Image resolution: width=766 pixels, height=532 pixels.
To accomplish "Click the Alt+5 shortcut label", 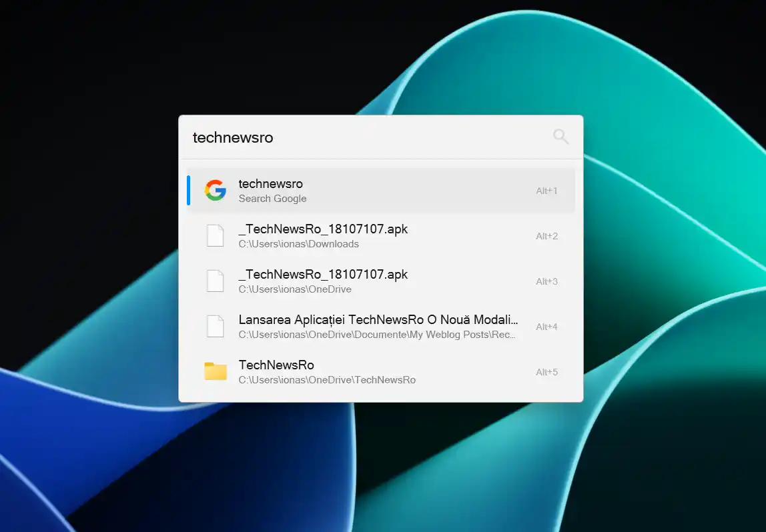I will 546,372.
